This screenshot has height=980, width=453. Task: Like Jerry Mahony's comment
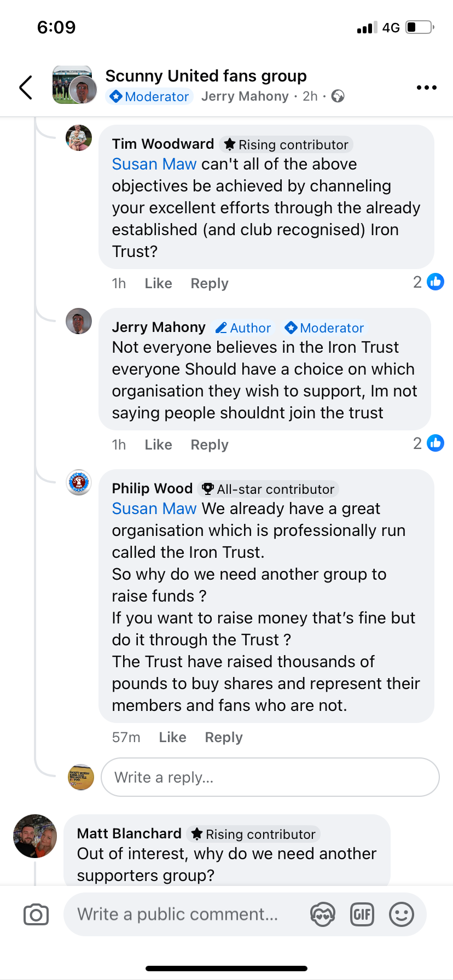click(158, 445)
